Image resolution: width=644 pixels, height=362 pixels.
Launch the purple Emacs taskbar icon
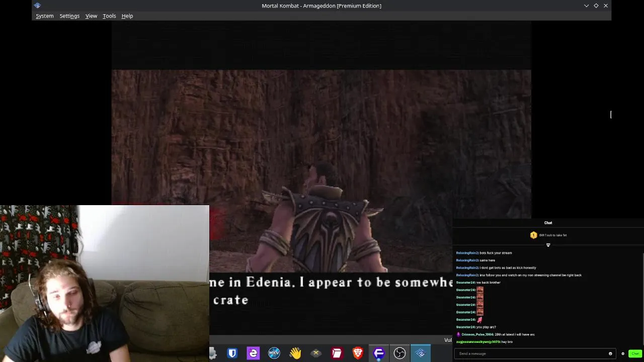click(x=253, y=353)
